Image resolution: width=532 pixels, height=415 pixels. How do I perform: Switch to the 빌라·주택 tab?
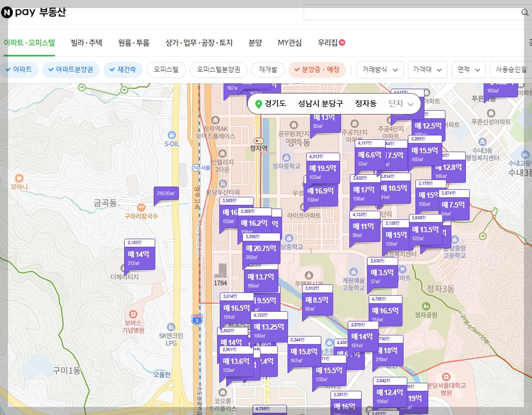coord(86,42)
